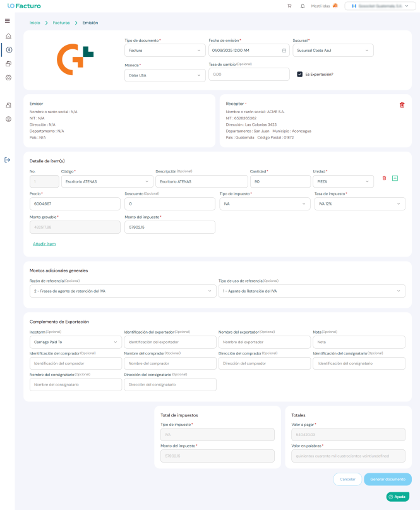The width and height of the screenshot is (420, 510).
Task: Open the calendar icon in Fecha de emisión
Action: point(284,51)
